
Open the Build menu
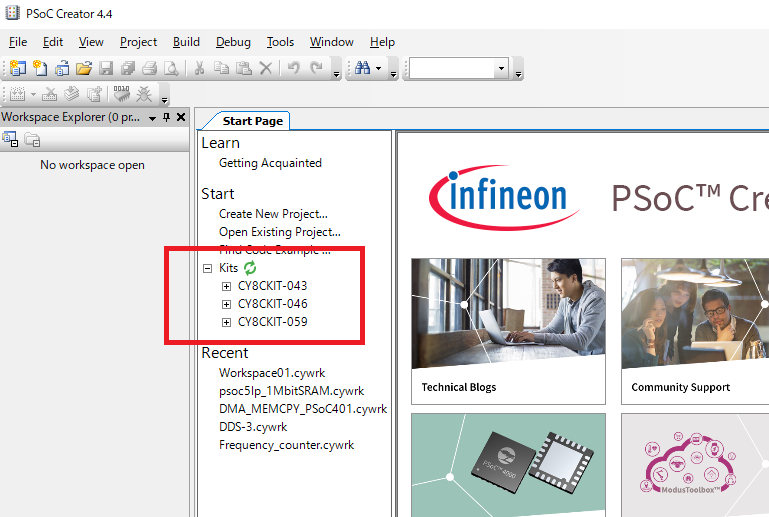tap(186, 42)
